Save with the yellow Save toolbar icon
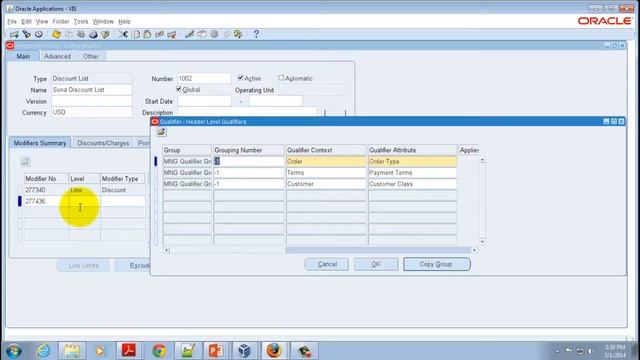This screenshot has height=360, width=640. (x=56, y=34)
